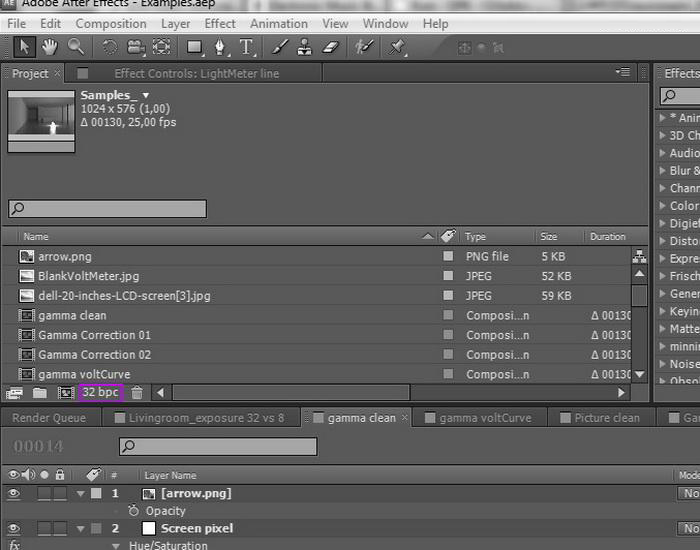Select the Eraser tool
The width and height of the screenshot is (700, 550).
(330, 47)
